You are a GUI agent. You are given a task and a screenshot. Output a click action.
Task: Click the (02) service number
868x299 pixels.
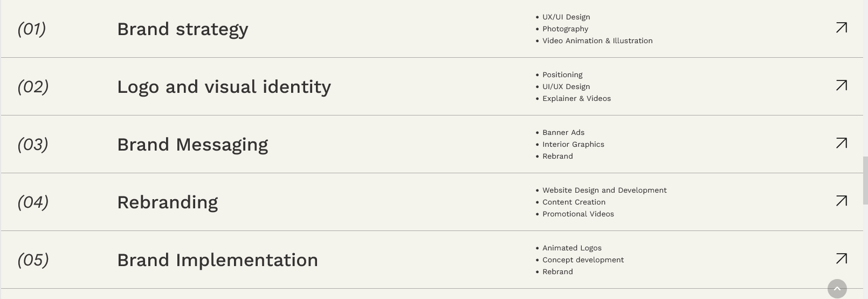pyautogui.click(x=33, y=87)
